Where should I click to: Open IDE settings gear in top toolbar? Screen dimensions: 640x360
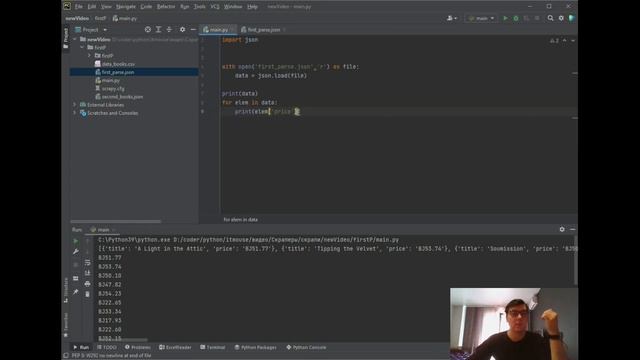561,18
